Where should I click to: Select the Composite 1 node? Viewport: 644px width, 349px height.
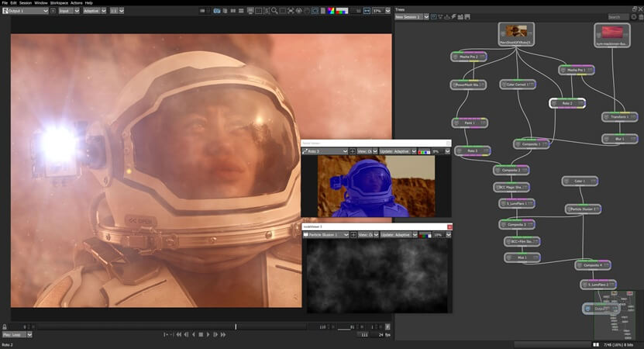[531, 144]
